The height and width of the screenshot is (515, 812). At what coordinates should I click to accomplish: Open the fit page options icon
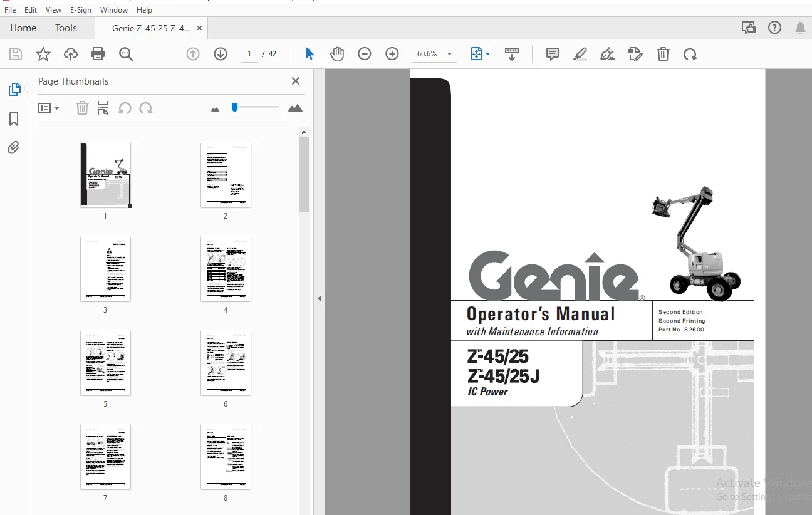coord(480,54)
